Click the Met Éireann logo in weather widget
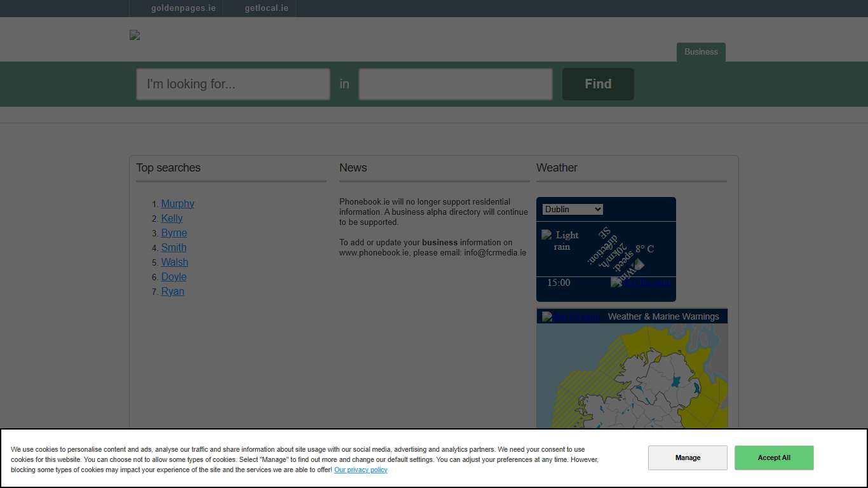868x488 pixels. (641, 282)
